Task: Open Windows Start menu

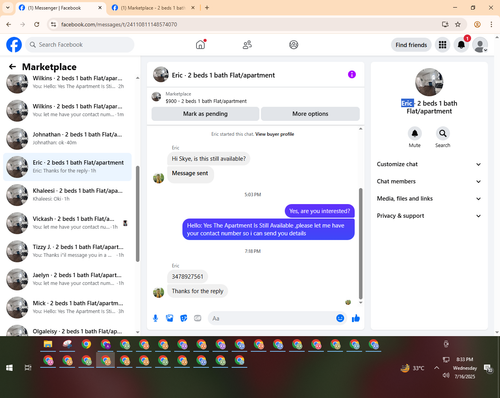Action: (9, 368)
